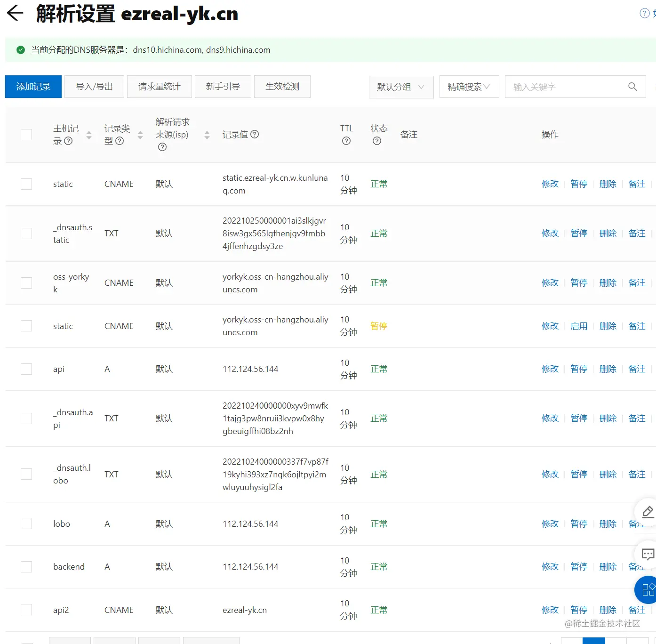Select the static kunlunaq CNAME row checkbox
Image resolution: width=656 pixels, height=644 pixels.
[26, 184]
